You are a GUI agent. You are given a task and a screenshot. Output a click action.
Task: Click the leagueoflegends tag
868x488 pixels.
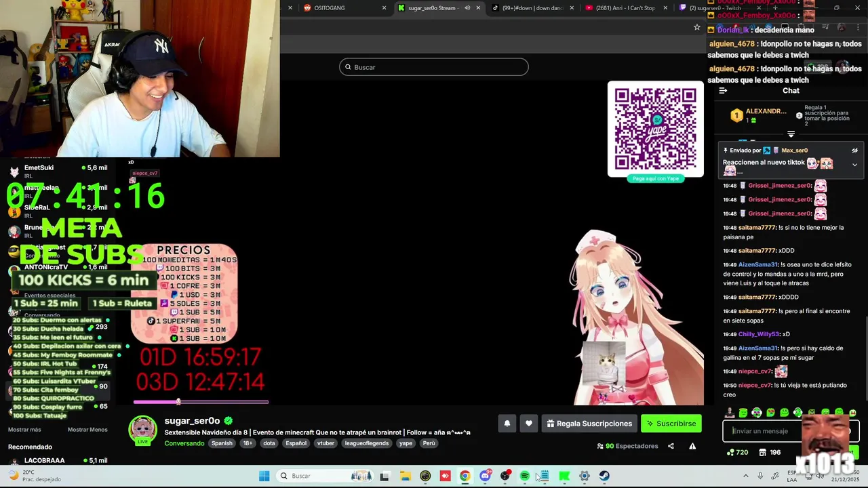(367, 443)
